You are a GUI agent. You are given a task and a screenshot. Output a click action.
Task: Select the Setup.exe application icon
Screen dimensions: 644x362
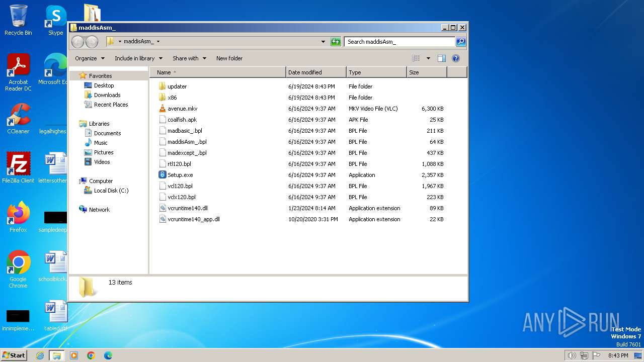point(162,175)
